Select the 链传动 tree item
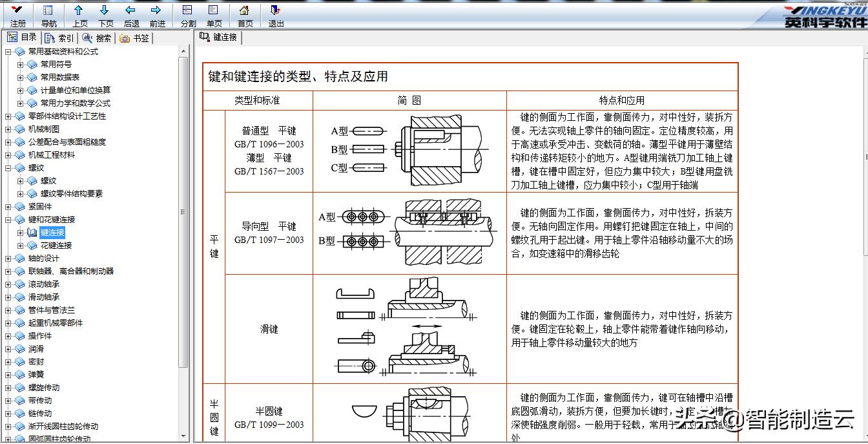The width and height of the screenshot is (868, 444). click(x=39, y=414)
